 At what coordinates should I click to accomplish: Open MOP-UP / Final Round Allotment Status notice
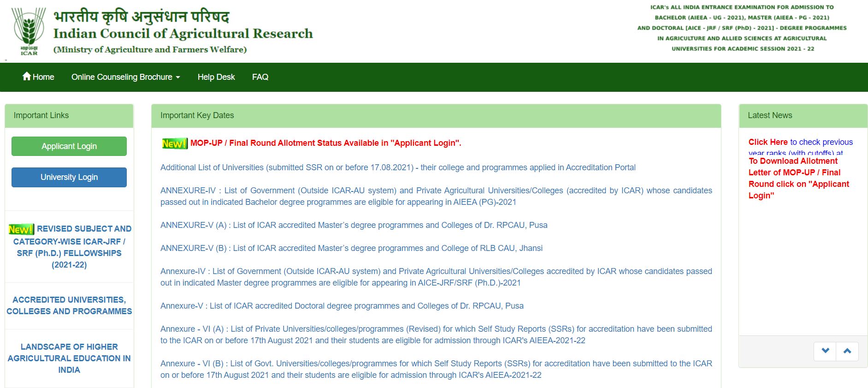[326, 143]
